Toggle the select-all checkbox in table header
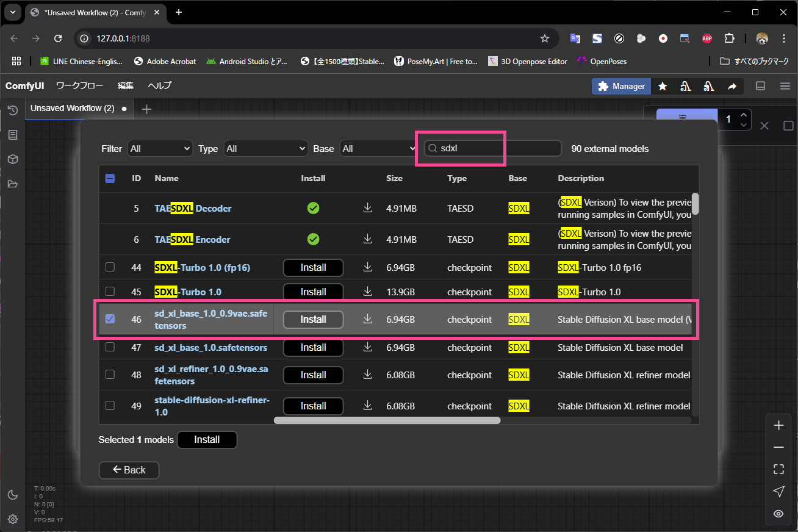 110,179
